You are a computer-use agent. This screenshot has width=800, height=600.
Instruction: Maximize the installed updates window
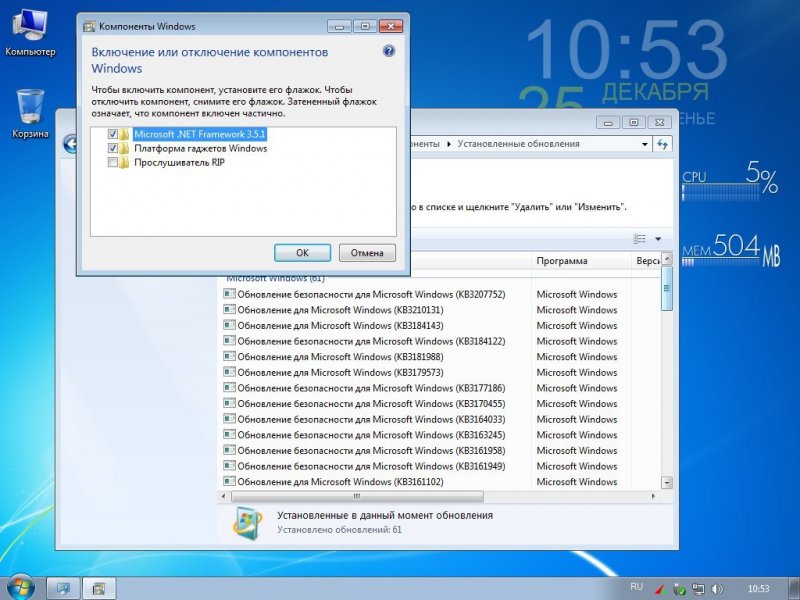(634, 122)
